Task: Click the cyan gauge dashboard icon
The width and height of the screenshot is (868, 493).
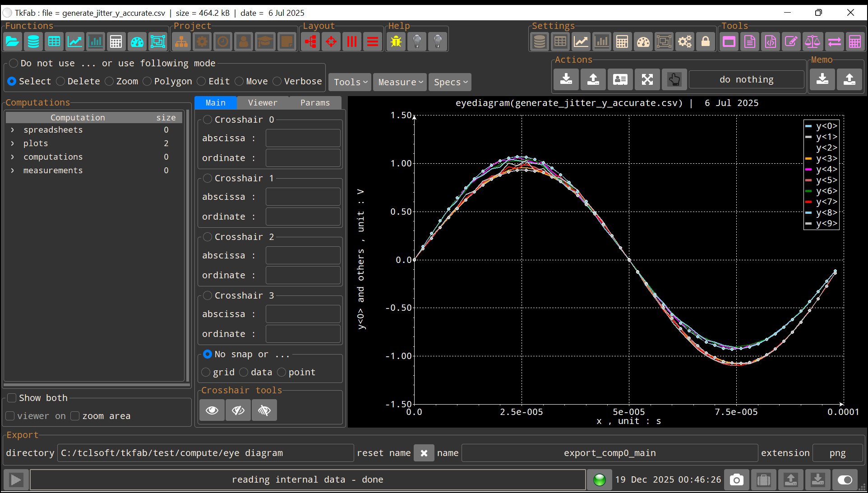Action: click(x=137, y=42)
